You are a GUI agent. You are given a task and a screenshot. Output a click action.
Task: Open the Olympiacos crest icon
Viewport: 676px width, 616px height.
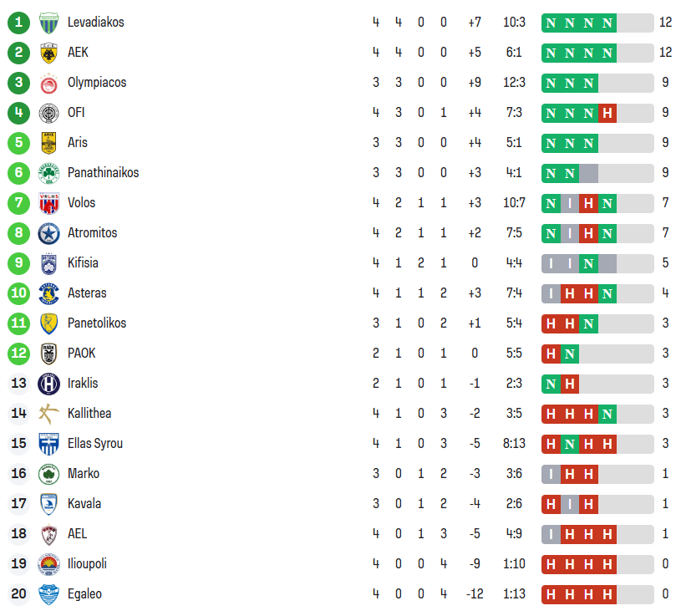(x=49, y=83)
